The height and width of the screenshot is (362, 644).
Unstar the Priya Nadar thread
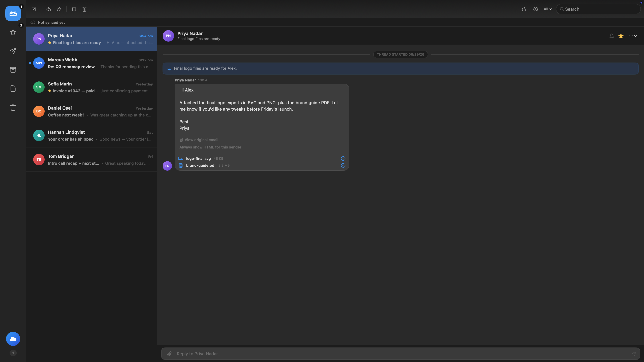(x=621, y=36)
